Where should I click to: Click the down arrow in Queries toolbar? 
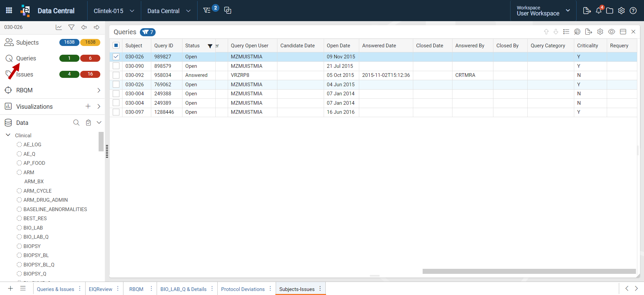[x=556, y=32]
